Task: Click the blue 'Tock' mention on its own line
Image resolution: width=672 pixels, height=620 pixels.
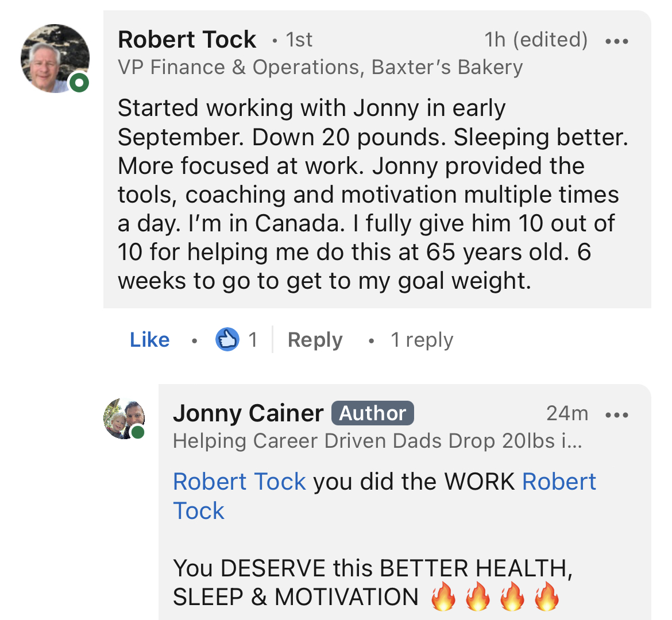Action: pos(199,510)
